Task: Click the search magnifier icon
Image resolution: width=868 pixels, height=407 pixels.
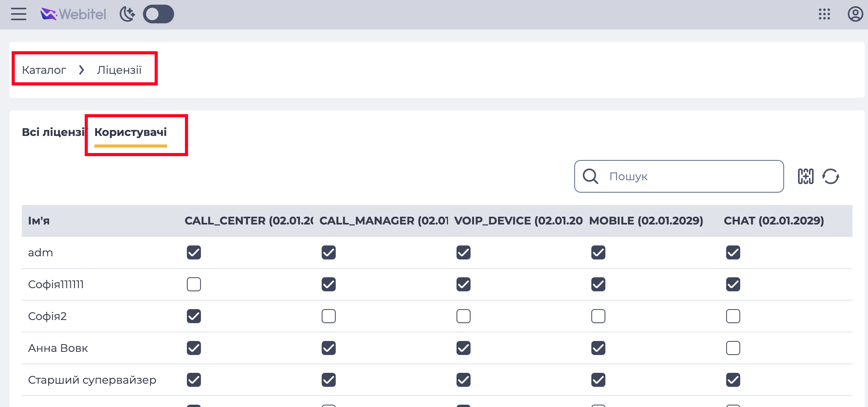Action: point(590,176)
